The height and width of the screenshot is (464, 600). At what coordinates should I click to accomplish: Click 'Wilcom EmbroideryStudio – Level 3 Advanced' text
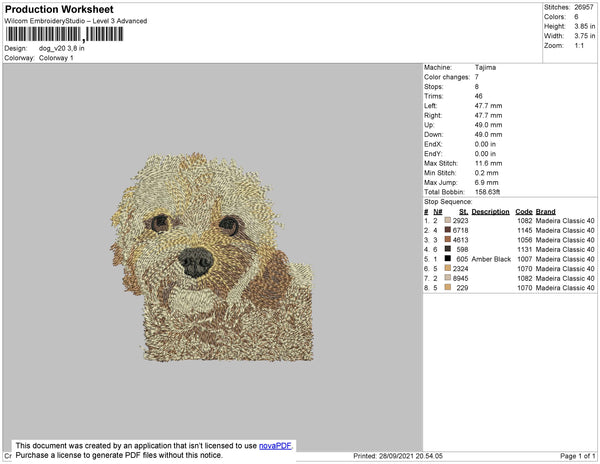point(76,21)
